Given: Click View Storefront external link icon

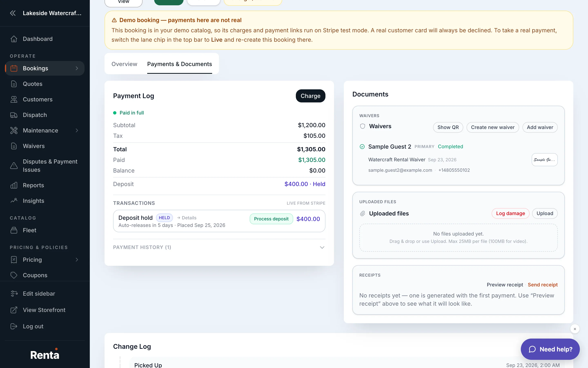Looking at the screenshot, I should (14, 310).
